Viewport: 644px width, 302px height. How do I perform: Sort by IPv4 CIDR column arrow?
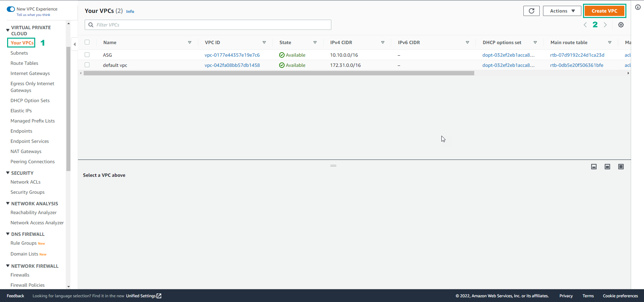click(x=383, y=42)
